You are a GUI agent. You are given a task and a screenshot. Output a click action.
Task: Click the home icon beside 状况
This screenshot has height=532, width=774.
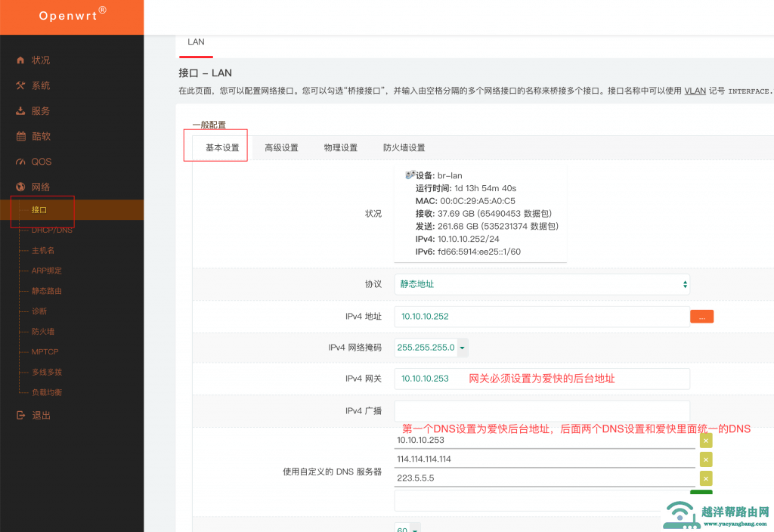pyautogui.click(x=20, y=60)
